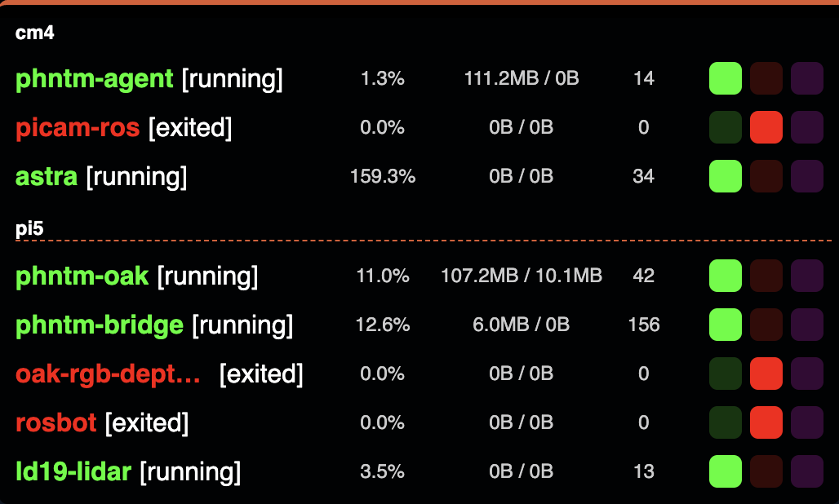839x504 pixels.
Task: Click the phntm-bridge container label
Action: point(99,325)
